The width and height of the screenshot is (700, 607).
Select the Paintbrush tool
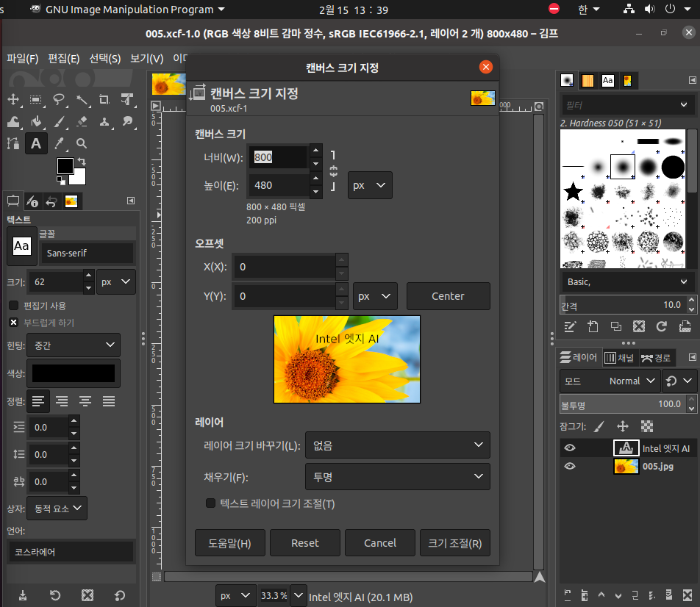click(59, 121)
